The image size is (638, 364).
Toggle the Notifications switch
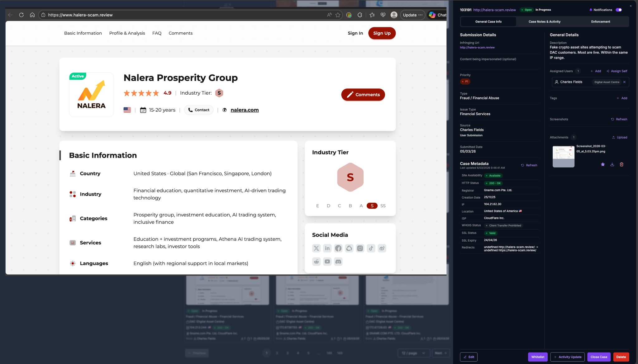(x=619, y=10)
